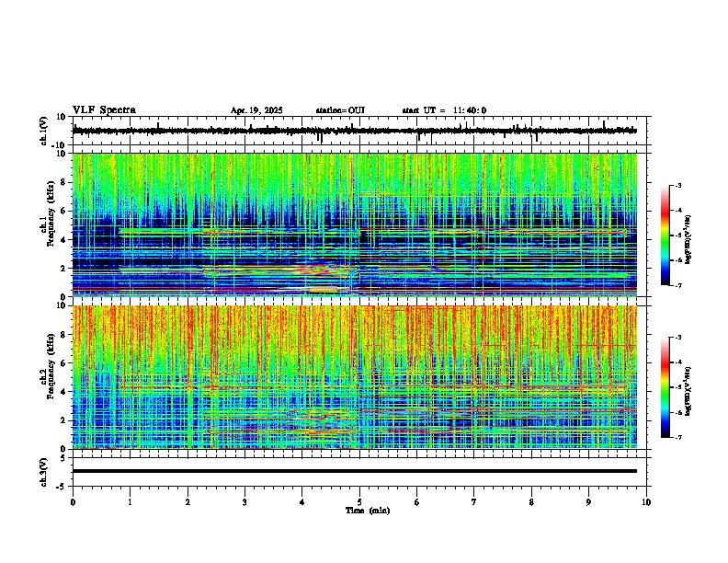Click the ch.1 "Frequency (kHz)" axis label
Viewport: 728px width, 563px height.
click(x=51, y=213)
